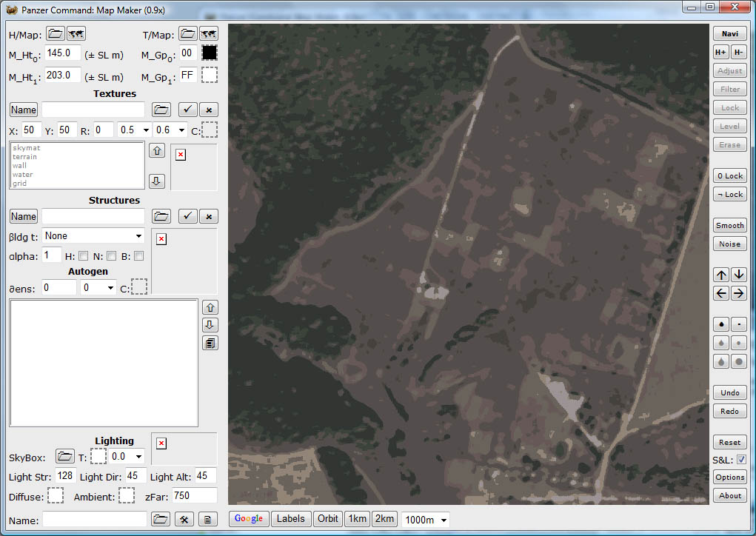Open H/Map folder browse icon

point(56,34)
